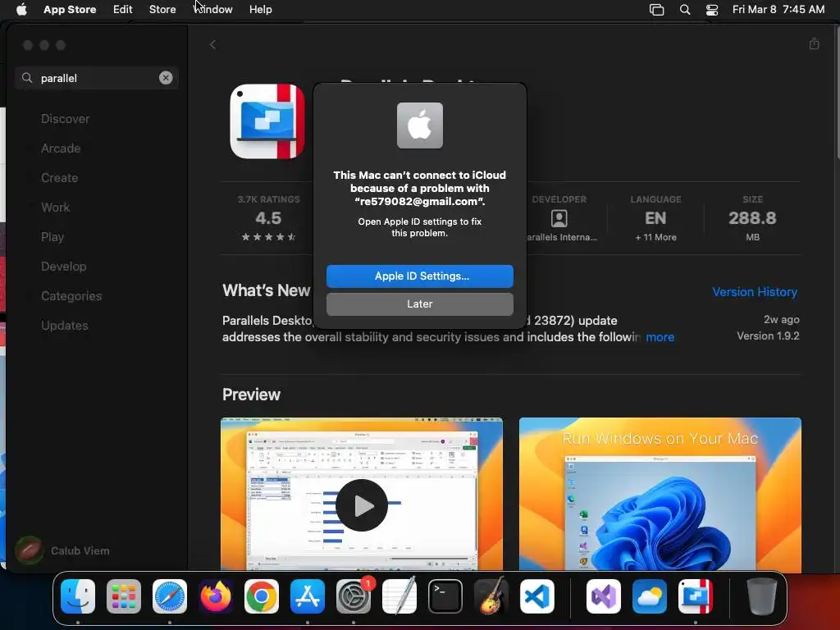
Task: Click the + 11 More languages text
Action: [x=655, y=237]
